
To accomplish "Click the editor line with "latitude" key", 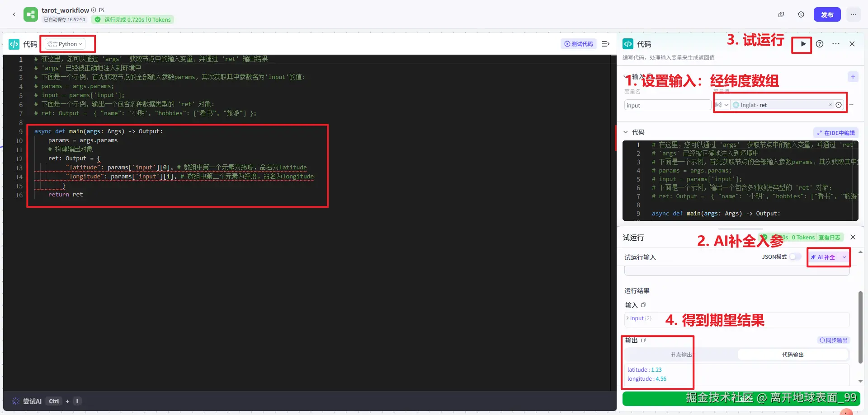I will tap(186, 168).
